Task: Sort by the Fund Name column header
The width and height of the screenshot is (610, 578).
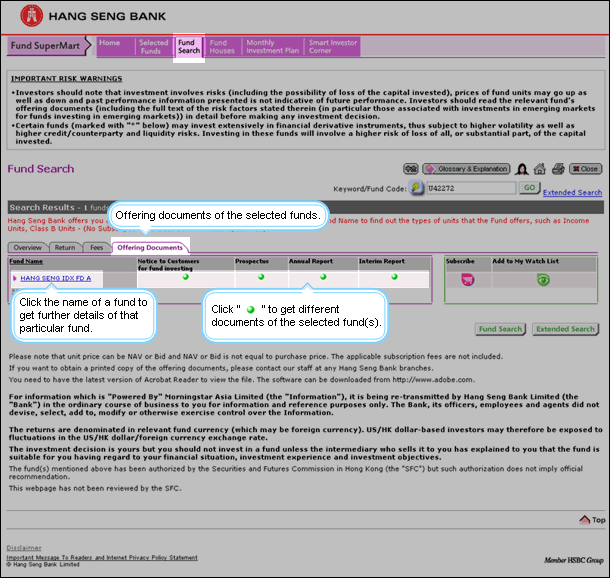Action: (26, 261)
